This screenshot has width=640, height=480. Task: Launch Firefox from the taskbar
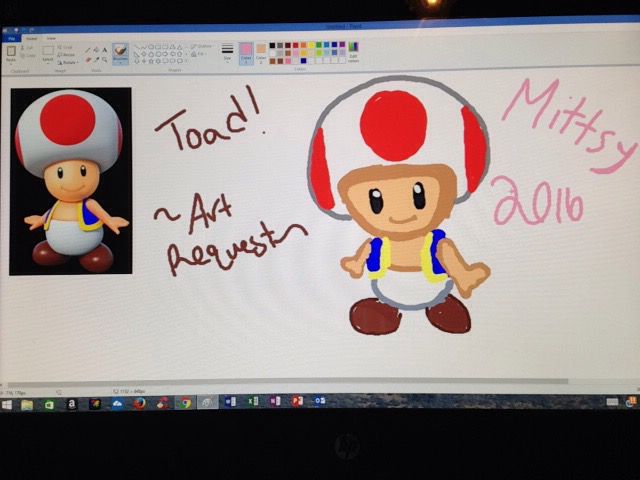coord(140,404)
